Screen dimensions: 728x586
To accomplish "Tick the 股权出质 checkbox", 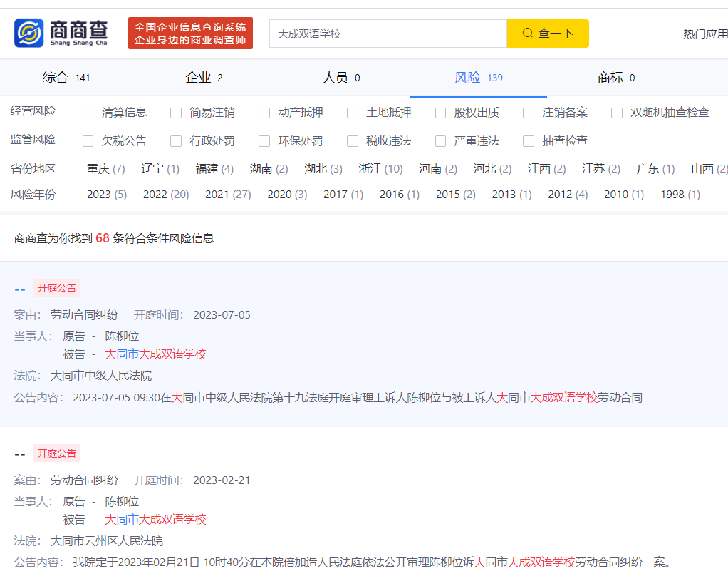I will 441,113.
